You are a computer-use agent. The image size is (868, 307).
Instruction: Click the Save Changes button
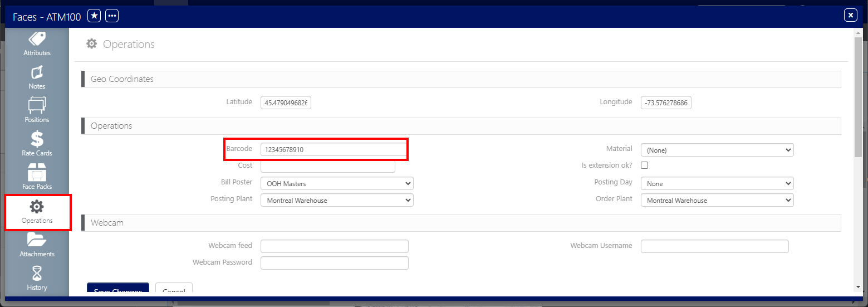(x=117, y=290)
